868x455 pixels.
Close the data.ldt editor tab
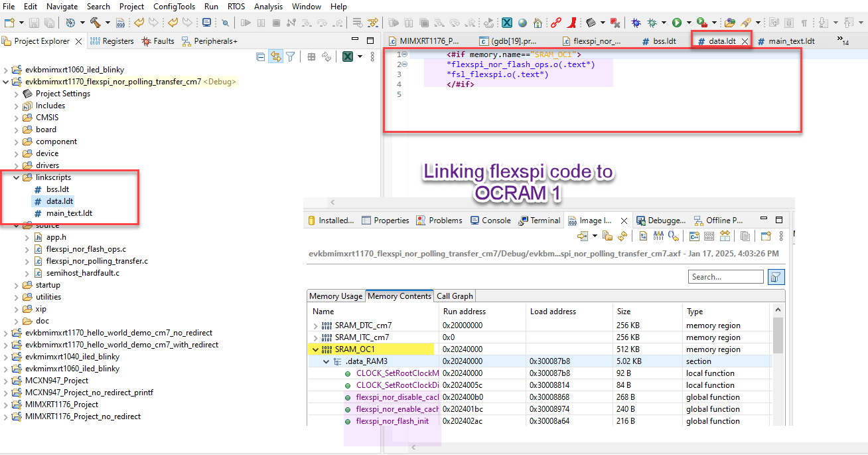(745, 41)
